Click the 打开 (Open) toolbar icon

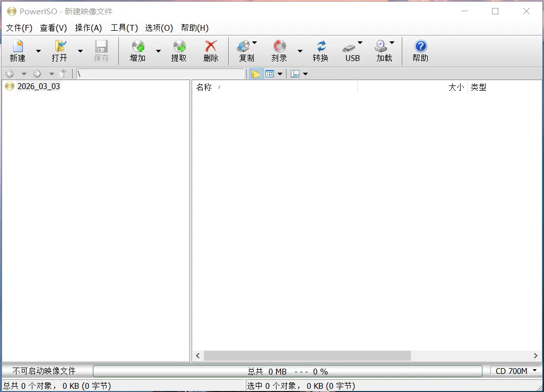click(59, 51)
